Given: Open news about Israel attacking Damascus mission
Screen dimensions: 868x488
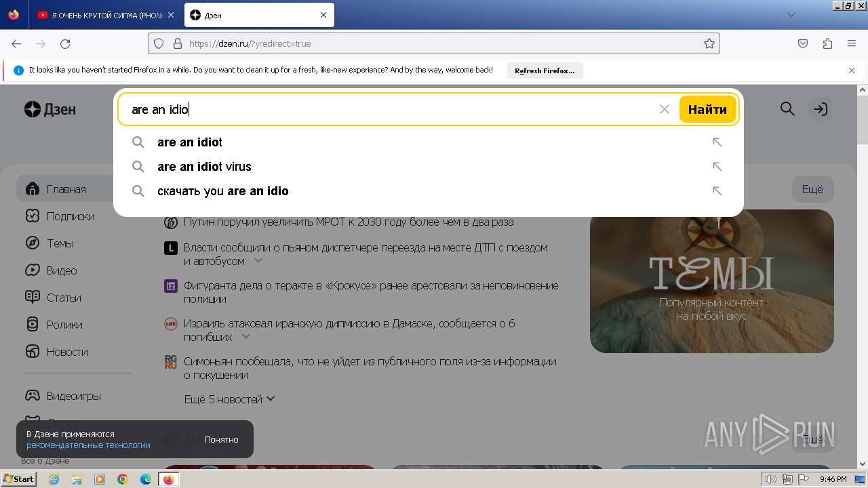Looking at the screenshot, I should pos(349,330).
